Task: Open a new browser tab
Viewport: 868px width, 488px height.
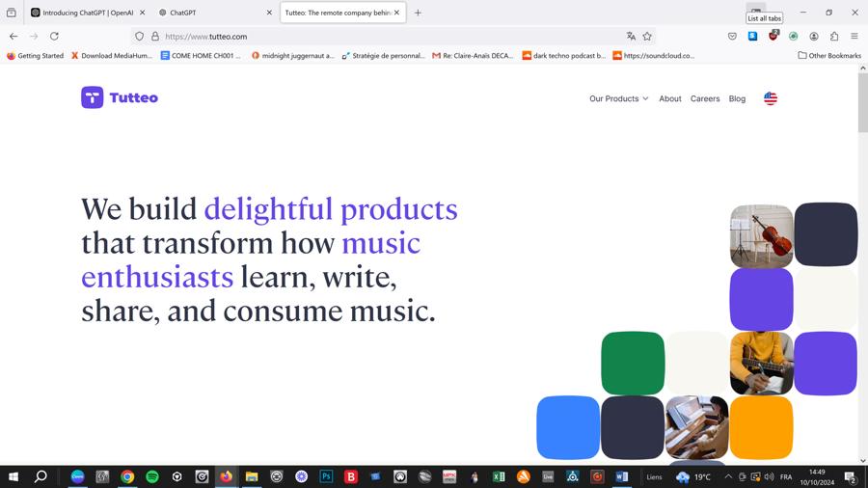Action: tap(418, 13)
